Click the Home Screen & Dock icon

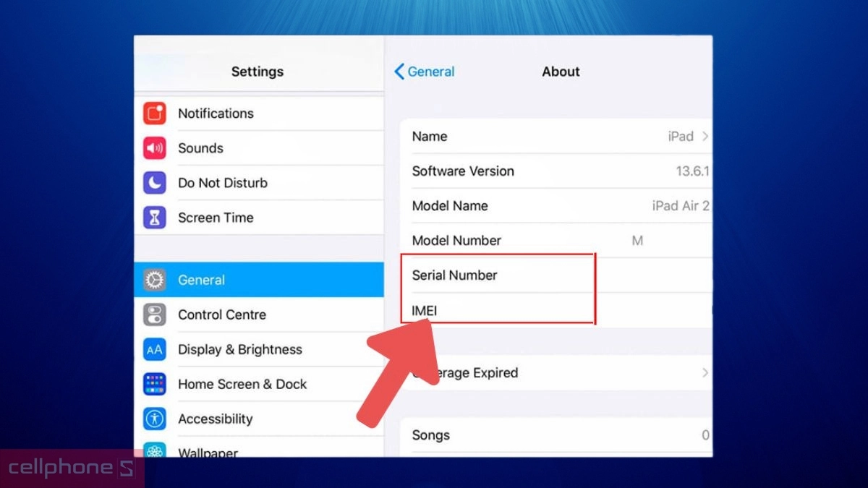[154, 384]
